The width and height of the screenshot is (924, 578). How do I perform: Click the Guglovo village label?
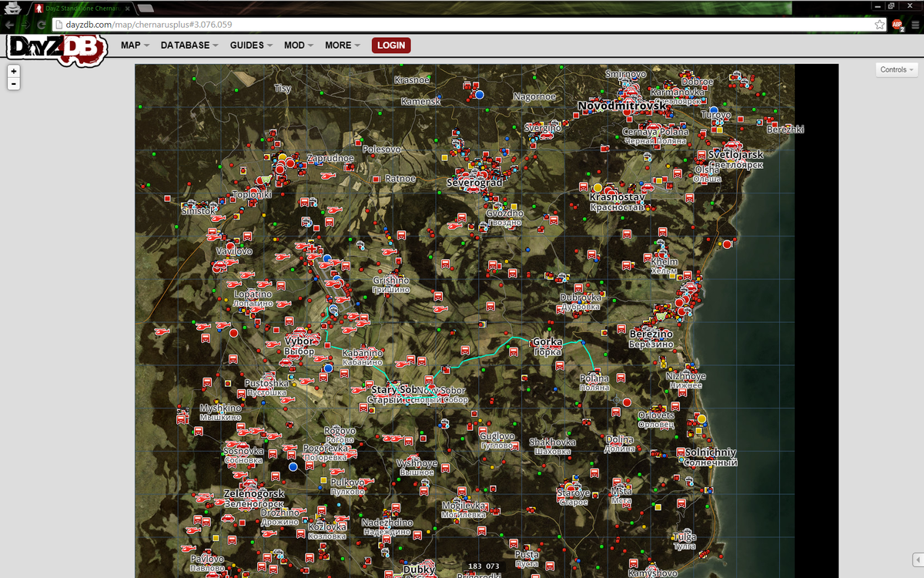(x=497, y=437)
